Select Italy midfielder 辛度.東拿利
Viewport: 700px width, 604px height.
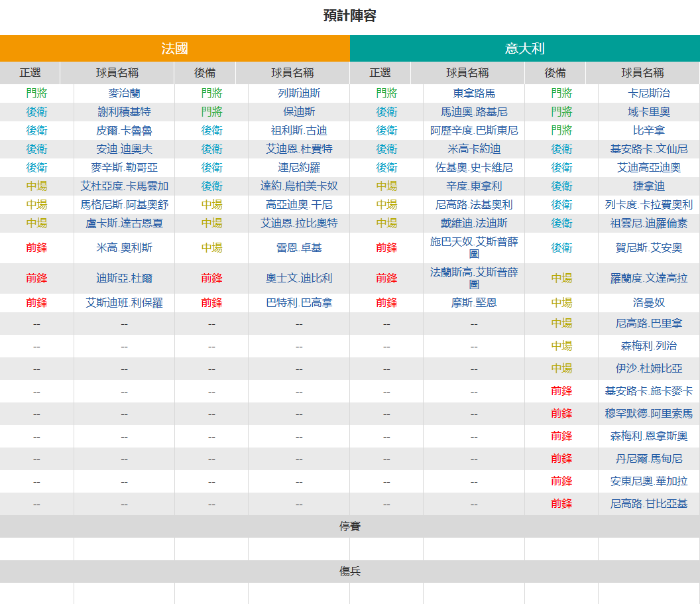coord(474,186)
